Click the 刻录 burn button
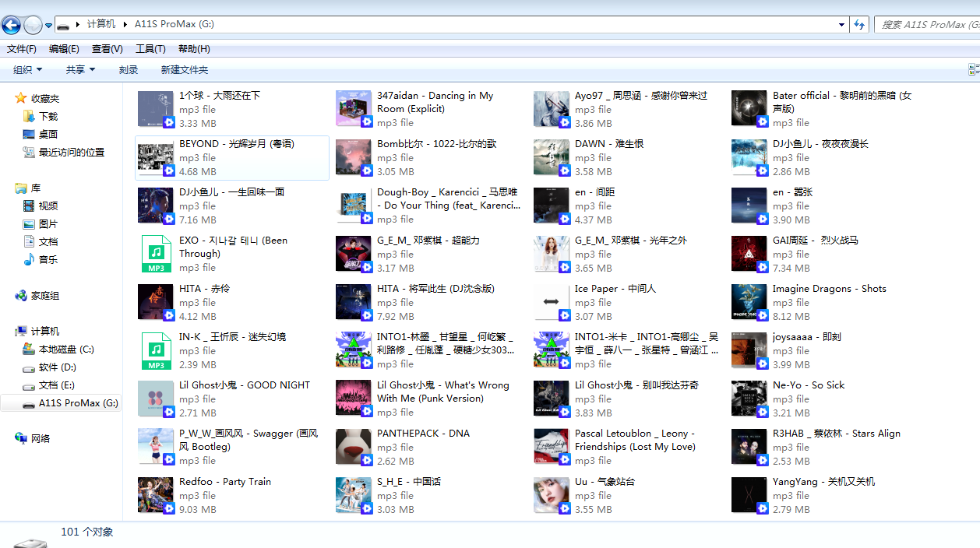Screen dimensions: 980x548 tap(129, 70)
